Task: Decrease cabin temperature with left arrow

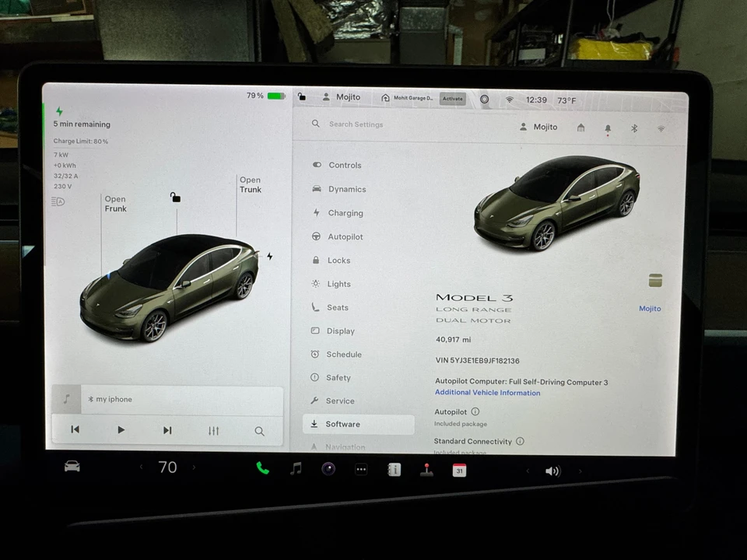Action: pos(141,467)
